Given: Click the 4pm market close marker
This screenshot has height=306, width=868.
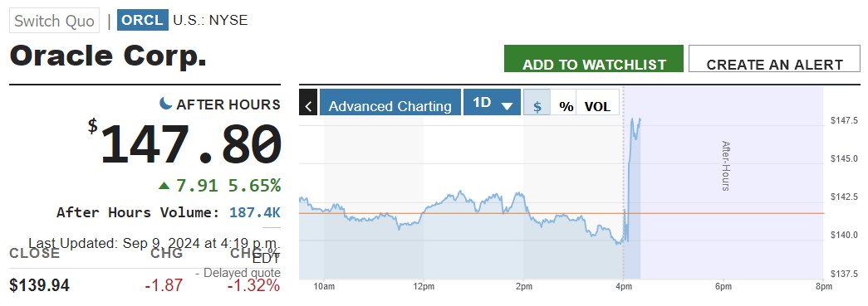Looking at the screenshot, I should pos(623,286).
